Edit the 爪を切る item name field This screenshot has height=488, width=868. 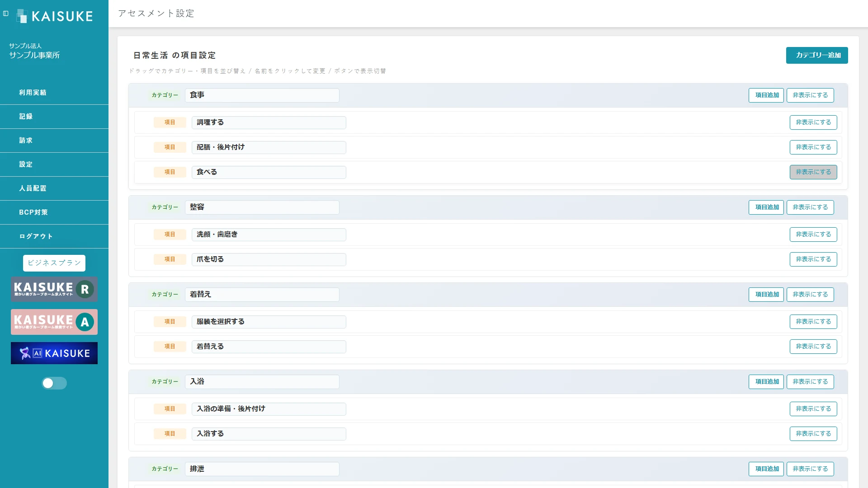point(269,259)
